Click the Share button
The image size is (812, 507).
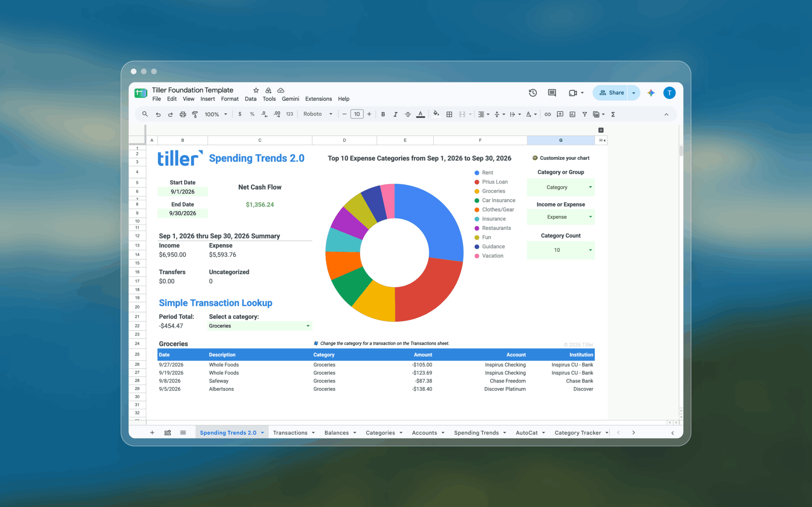pyautogui.click(x=611, y=93)
